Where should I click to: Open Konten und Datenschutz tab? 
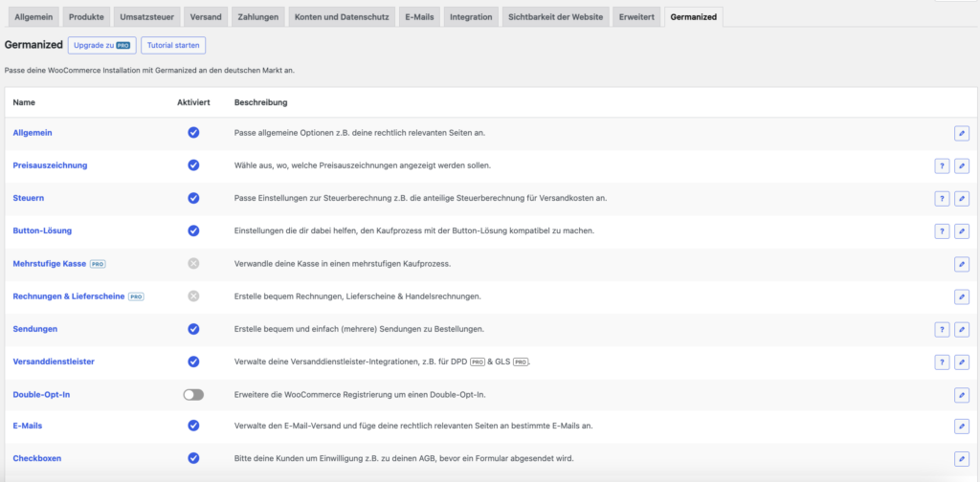click(x=342, y=17)
